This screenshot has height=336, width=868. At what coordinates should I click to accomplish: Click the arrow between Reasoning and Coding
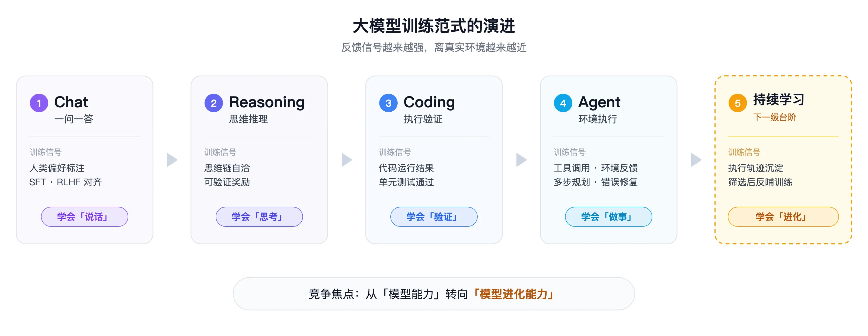347,160
